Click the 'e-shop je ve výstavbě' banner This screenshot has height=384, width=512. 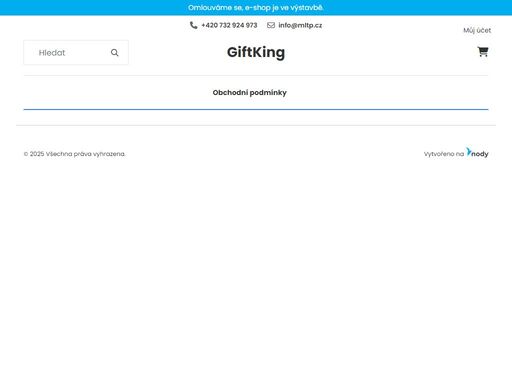256,8
